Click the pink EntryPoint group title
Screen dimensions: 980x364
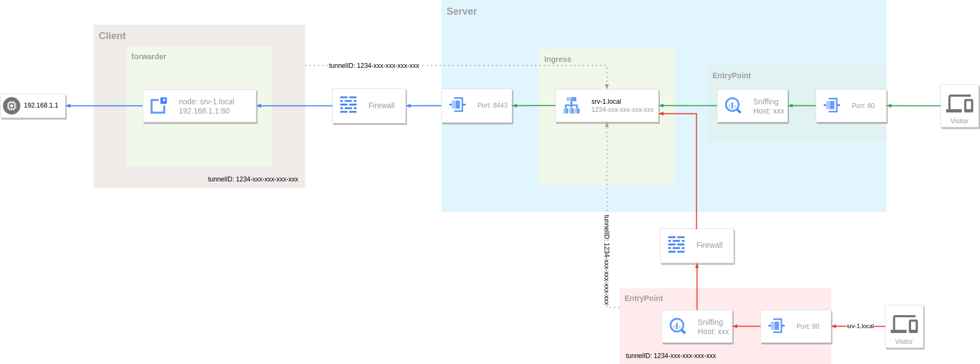[x=644, y=298]
